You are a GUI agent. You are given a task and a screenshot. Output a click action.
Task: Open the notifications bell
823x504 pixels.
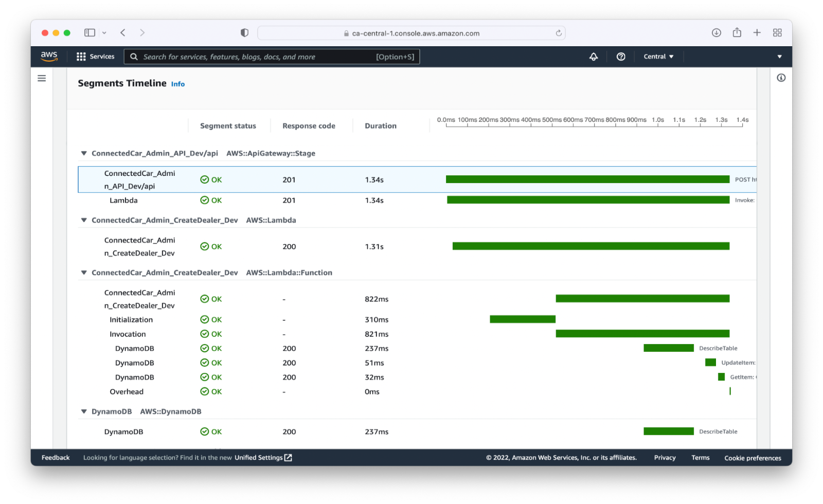tap(594, 57)
